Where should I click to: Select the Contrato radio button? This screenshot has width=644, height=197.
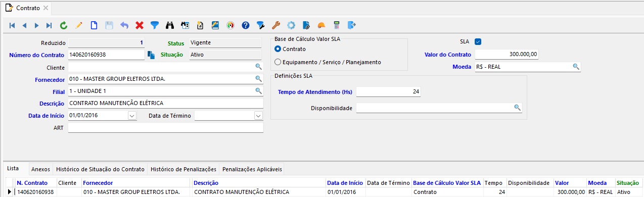278,49
